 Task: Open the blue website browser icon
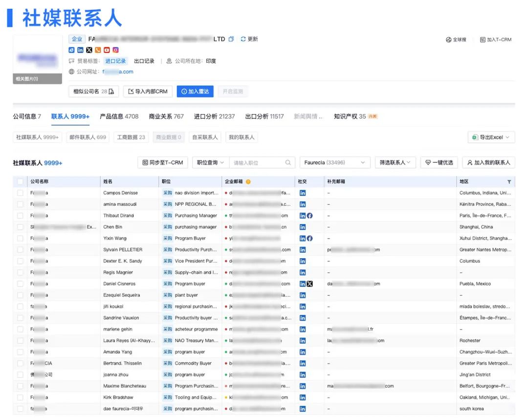[x=71, y=50]
